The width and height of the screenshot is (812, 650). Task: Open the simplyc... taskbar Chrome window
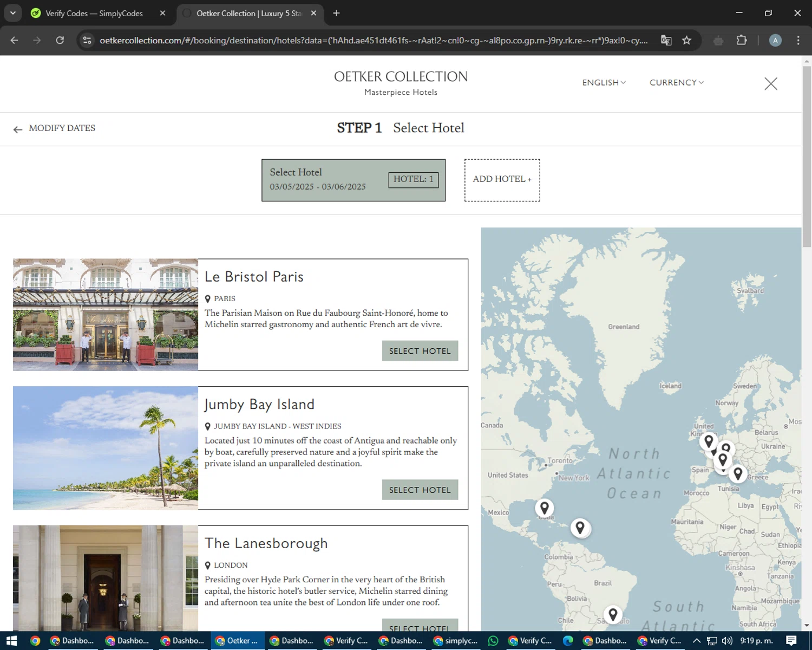point(456,641)
